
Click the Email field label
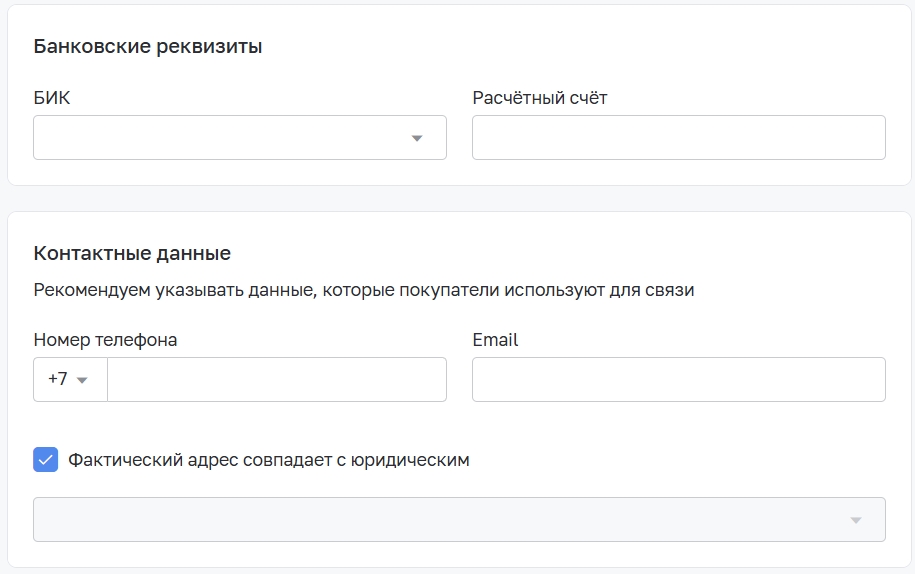[x=495, y=340]
